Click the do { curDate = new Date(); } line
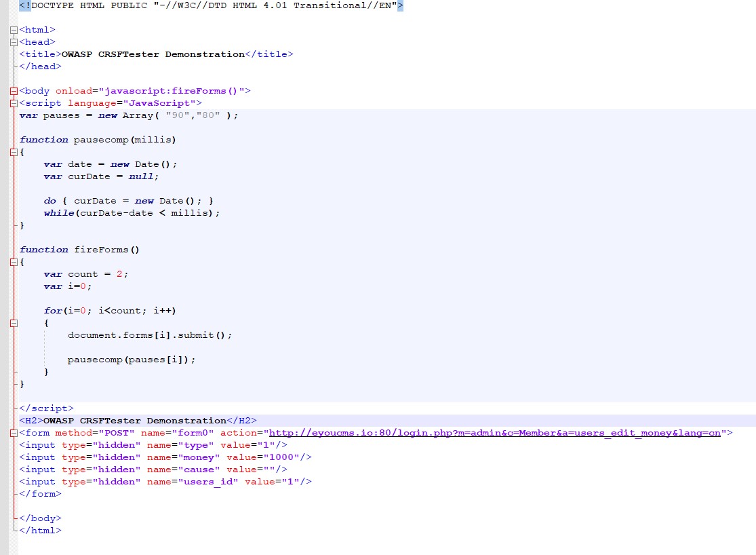 (x=128, y=201)
